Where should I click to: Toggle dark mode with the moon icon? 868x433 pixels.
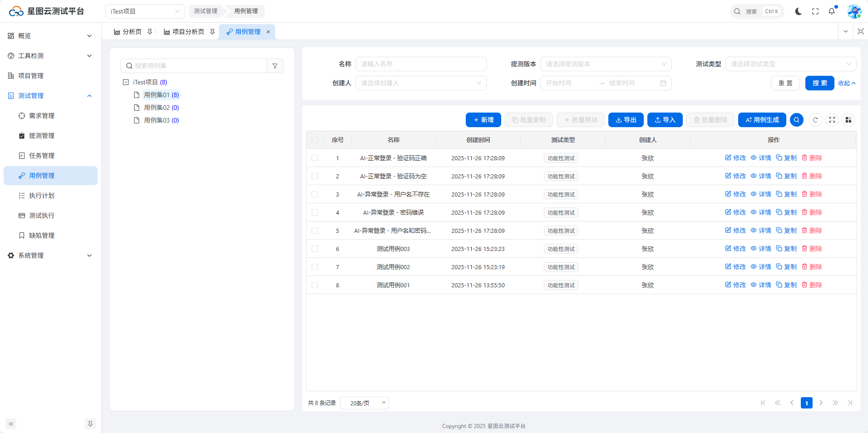coord(798,11)
